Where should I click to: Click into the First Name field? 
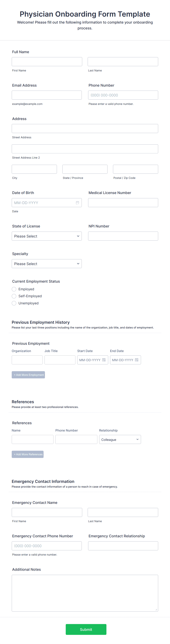click(x=47, y=62)
